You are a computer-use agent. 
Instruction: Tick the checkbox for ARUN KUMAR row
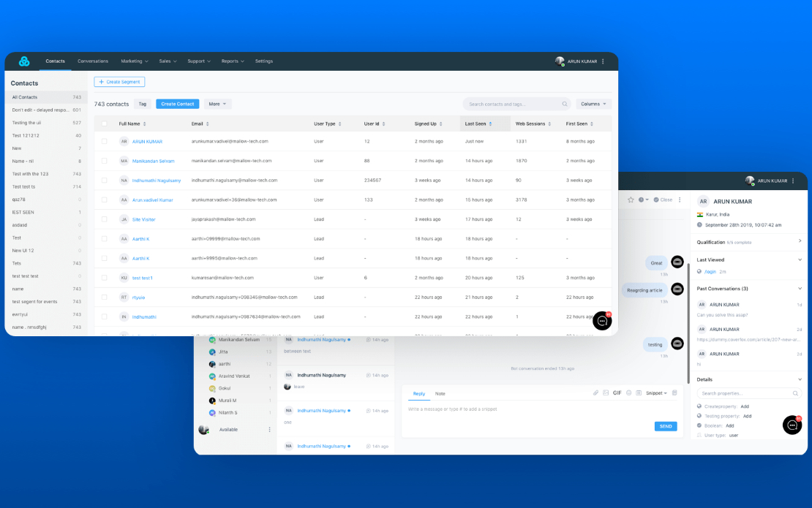[104, 141]
